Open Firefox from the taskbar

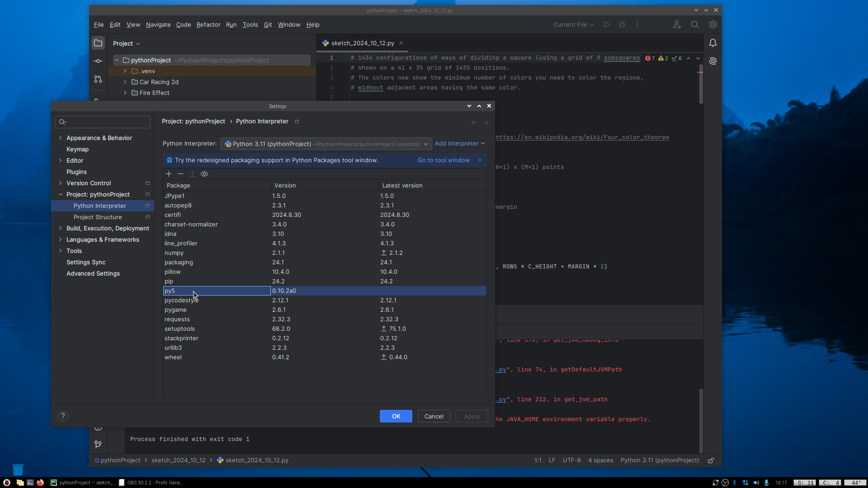click(x=40, y=483)
